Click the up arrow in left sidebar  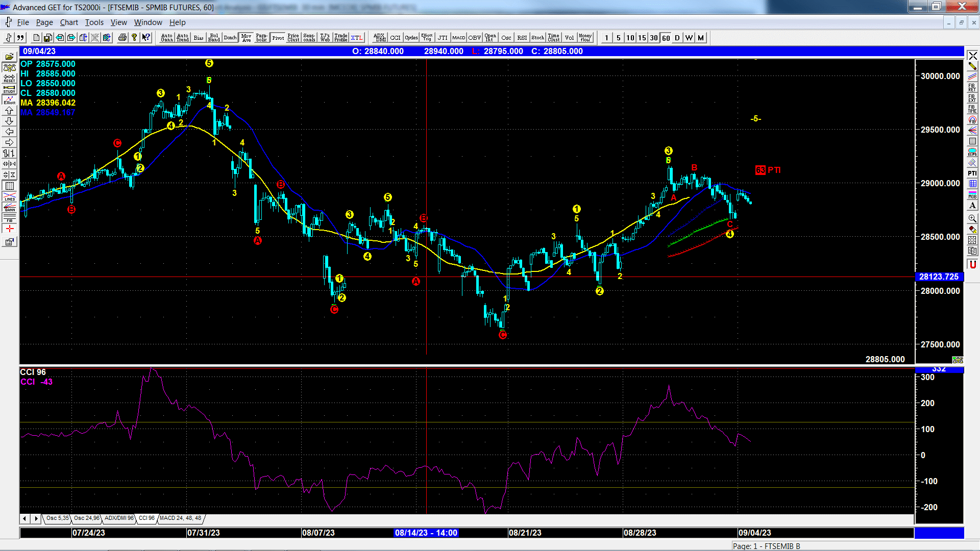[9, 110]
